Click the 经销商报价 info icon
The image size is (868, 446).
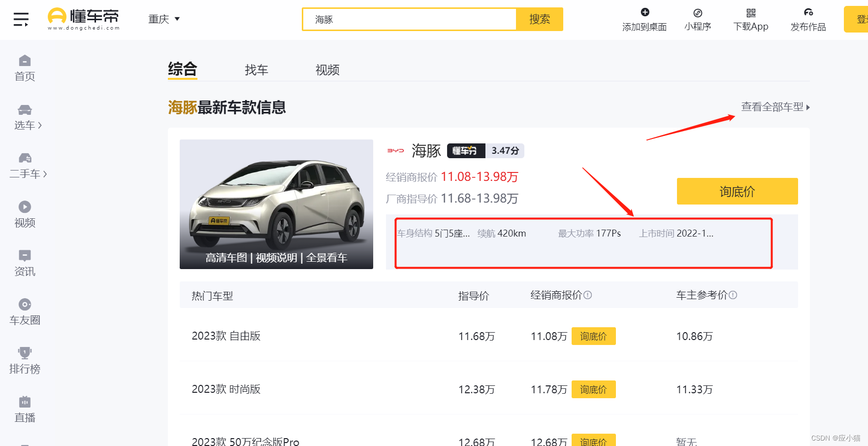coord(587,295)
